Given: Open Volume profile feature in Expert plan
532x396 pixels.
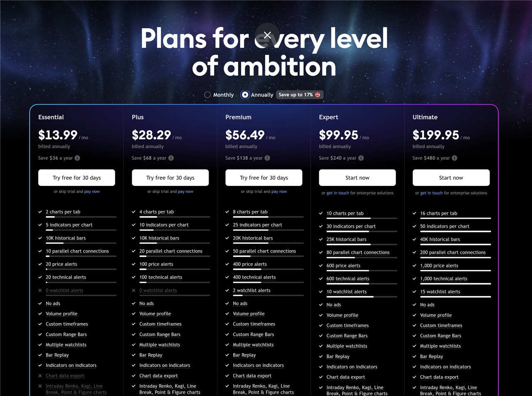Looking at the screenshot, I should pos(342,315).
